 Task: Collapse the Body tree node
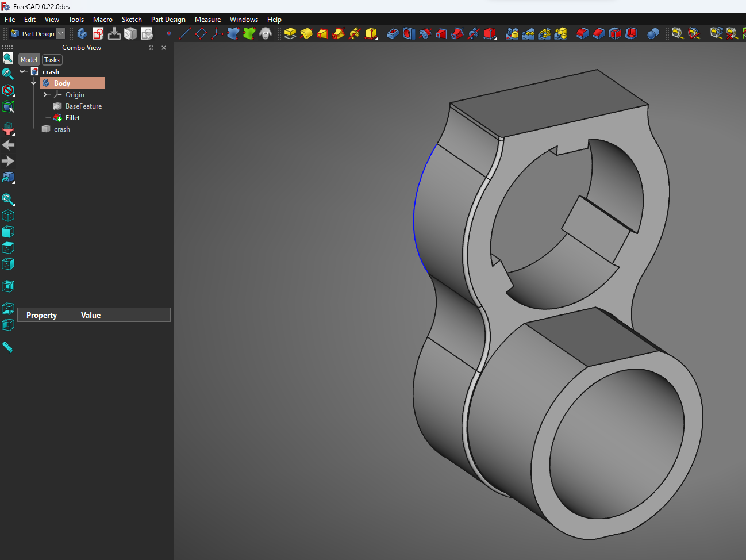click(x=33, y=82)
